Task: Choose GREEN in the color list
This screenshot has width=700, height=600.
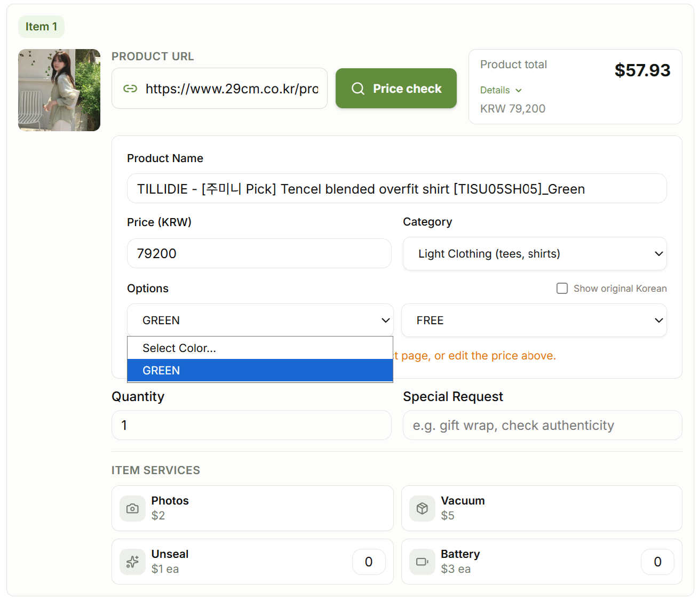Action: 260,371
